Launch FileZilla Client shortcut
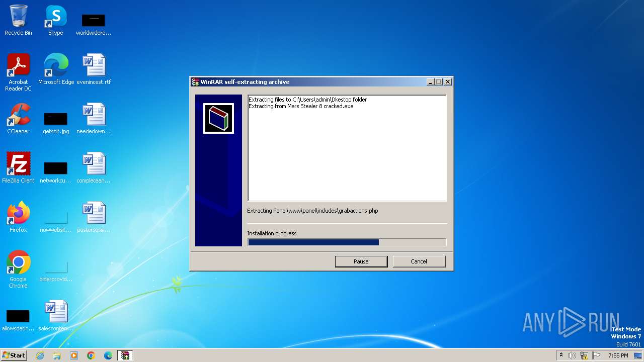 coord(18,168)
